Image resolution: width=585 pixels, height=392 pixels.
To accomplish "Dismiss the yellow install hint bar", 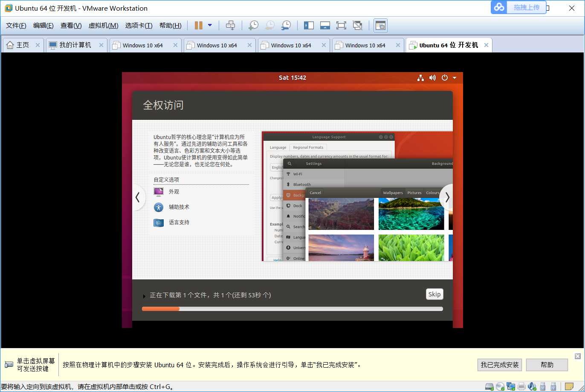I will tap(578, 356).
